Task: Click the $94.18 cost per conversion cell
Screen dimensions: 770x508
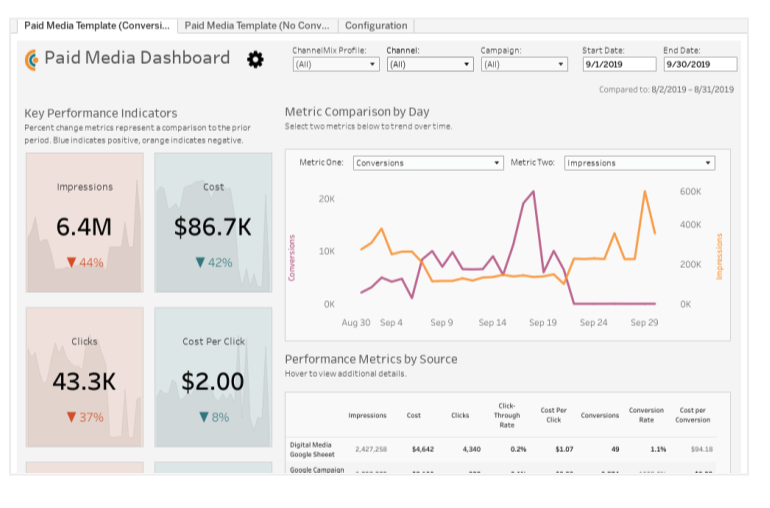Action: [x=701, y=450]
